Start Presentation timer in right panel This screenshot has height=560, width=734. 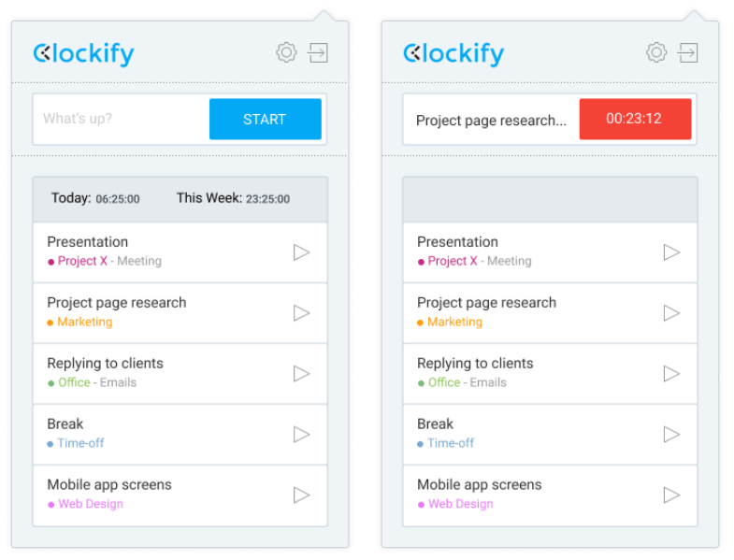click(x=671, y=251)
